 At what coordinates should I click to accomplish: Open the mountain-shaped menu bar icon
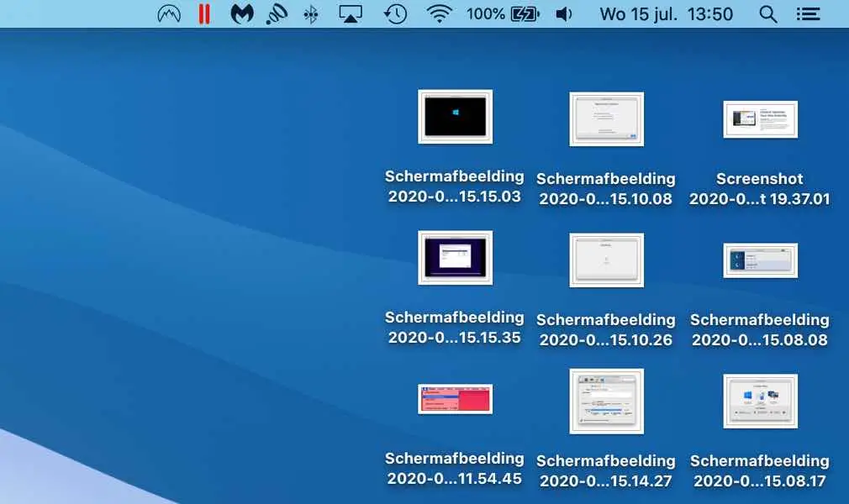(x=169, y=14)
